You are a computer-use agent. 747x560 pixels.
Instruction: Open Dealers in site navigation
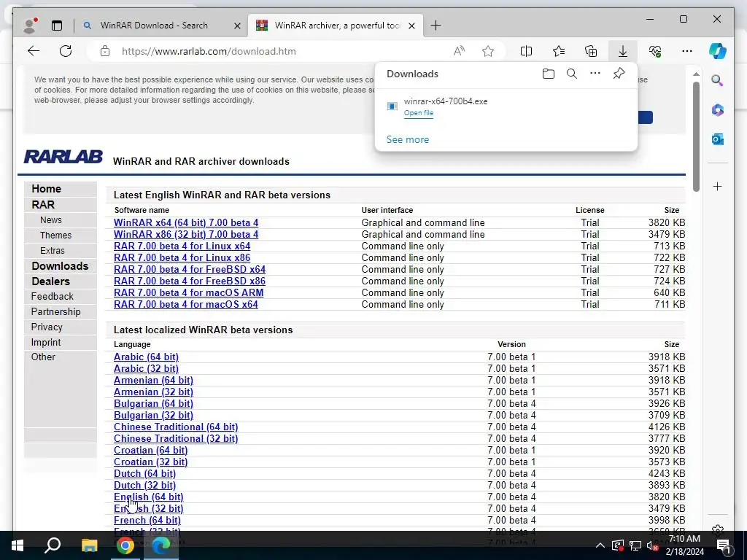(50, 281)
